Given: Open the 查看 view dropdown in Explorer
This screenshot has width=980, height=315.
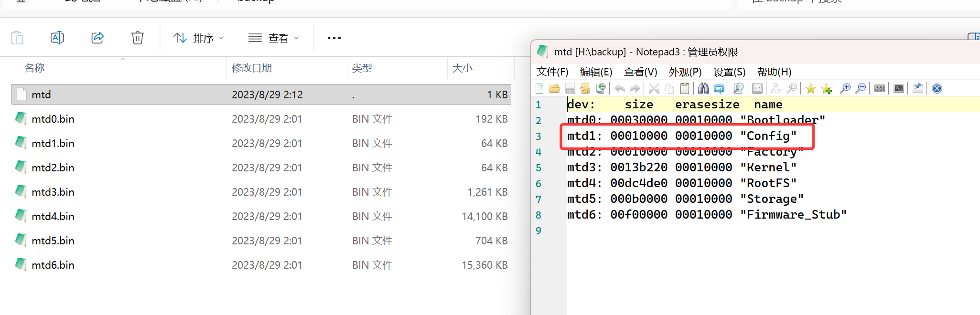Looking at the screenshot, I should 274,38.
